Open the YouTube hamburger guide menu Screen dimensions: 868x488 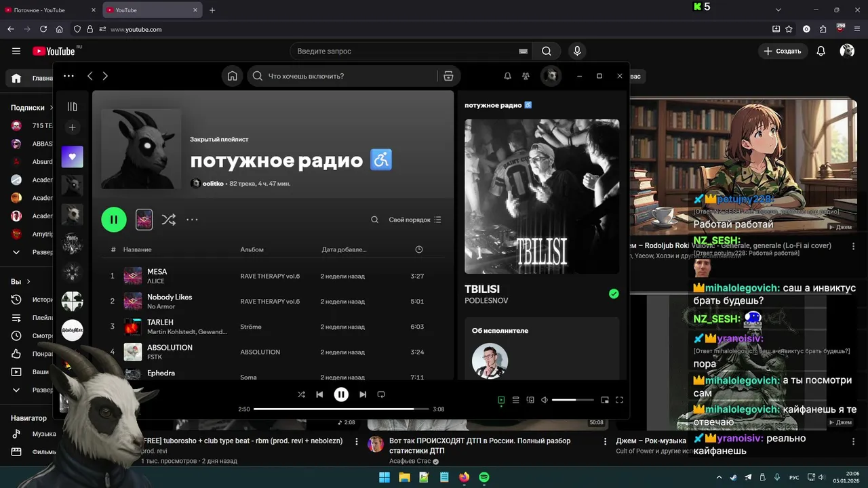[x=16, y=51]
